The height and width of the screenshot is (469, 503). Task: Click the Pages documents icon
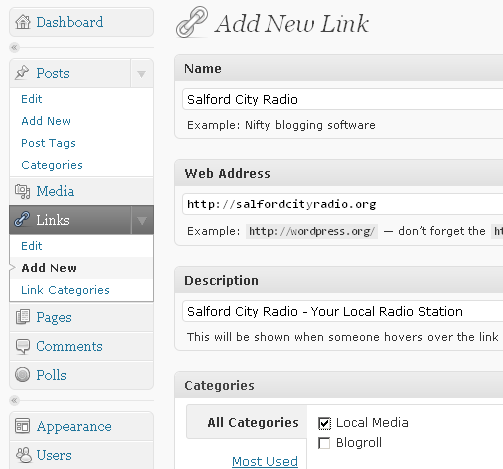coord(23,317)
